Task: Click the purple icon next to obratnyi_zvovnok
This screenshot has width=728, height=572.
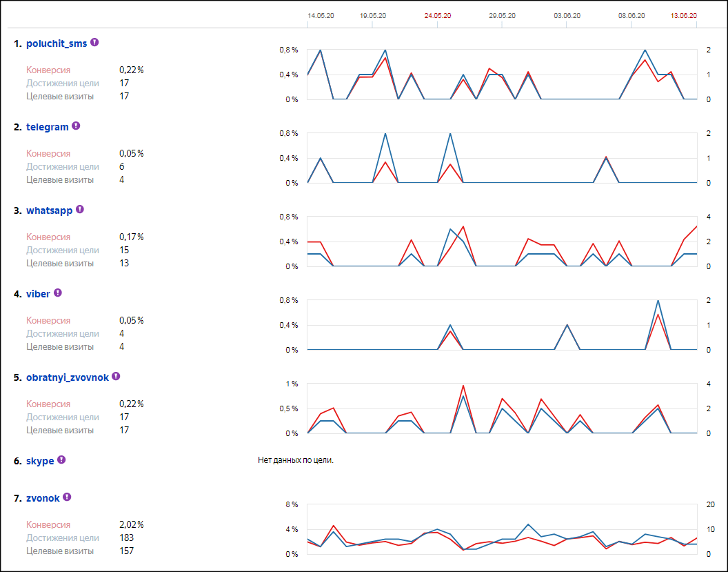Action: tap(116, 376)
